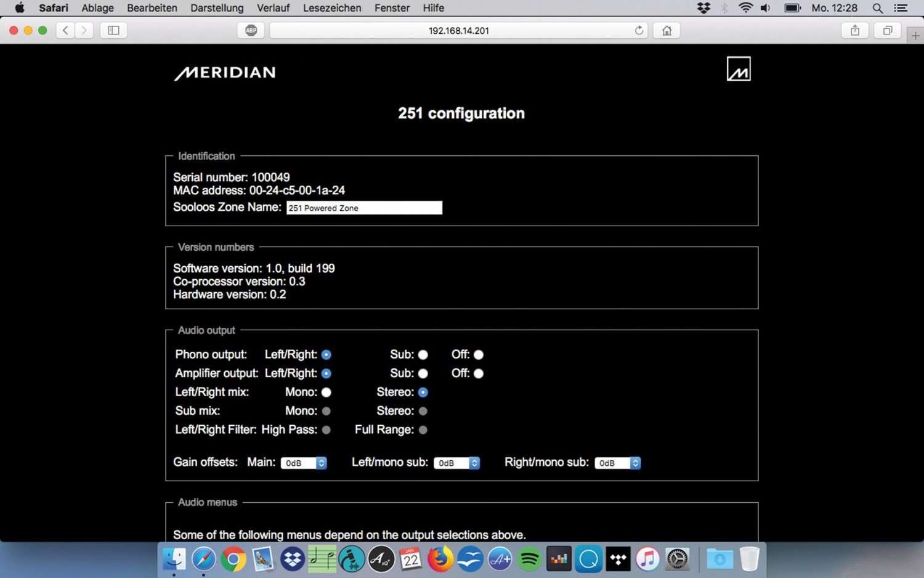
Task: Select Full Range Left/Right filter
Action: click(423, 430)
